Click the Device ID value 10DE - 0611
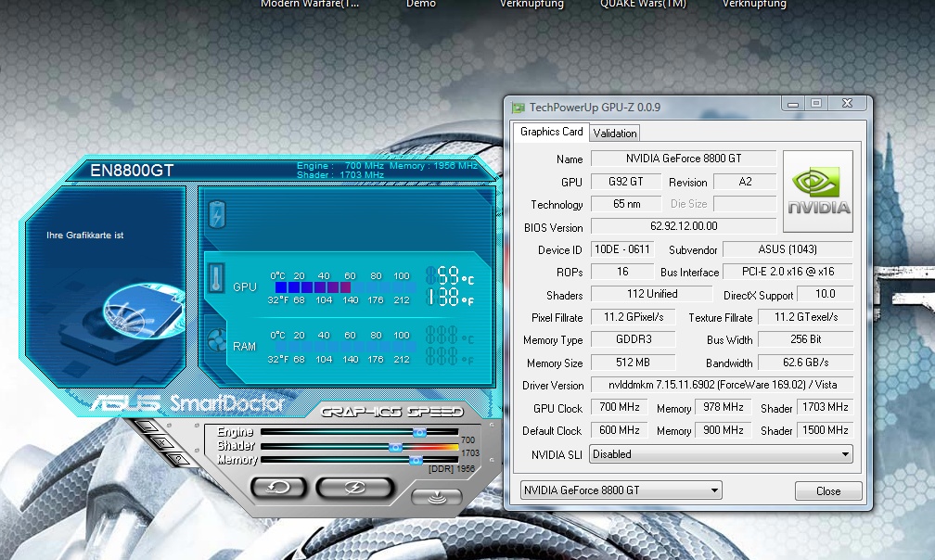Image resolution: width=935 pixels, height=560 pixels. point(621,249)
